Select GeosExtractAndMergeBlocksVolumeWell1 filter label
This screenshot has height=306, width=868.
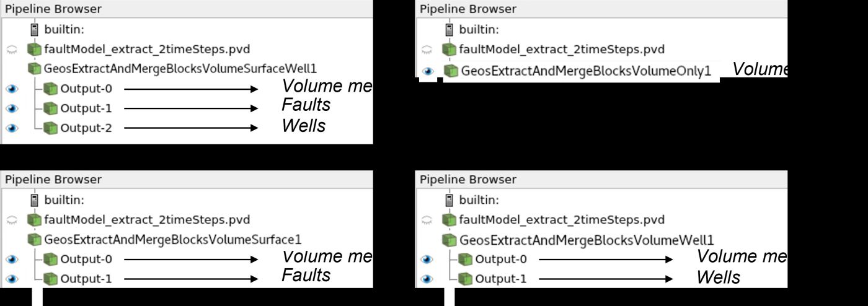pos(587,240)
